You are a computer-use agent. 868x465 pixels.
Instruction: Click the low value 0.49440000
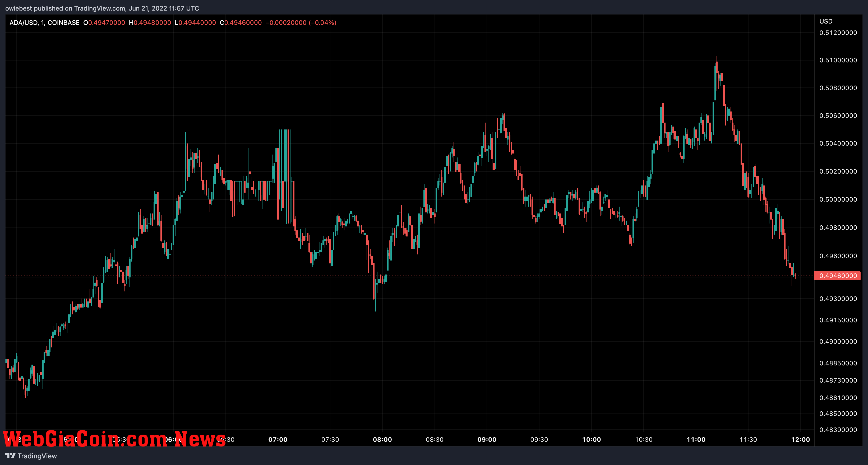[197, 22]
